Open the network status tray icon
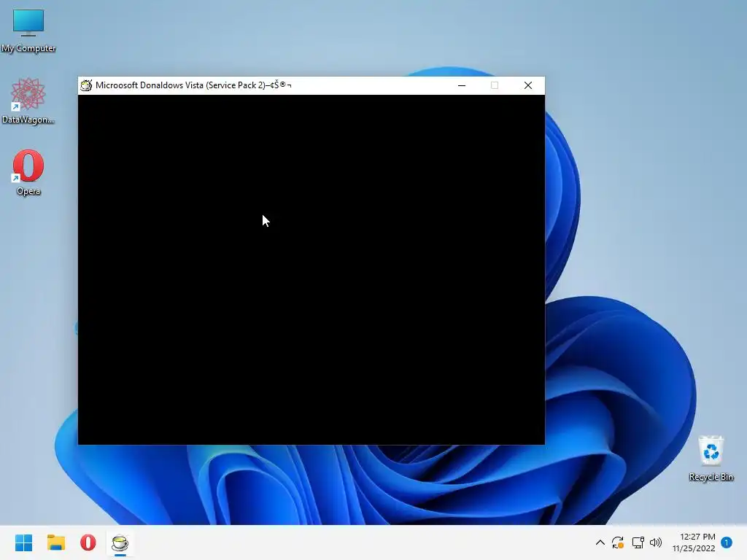 click(x=638, y=542)
